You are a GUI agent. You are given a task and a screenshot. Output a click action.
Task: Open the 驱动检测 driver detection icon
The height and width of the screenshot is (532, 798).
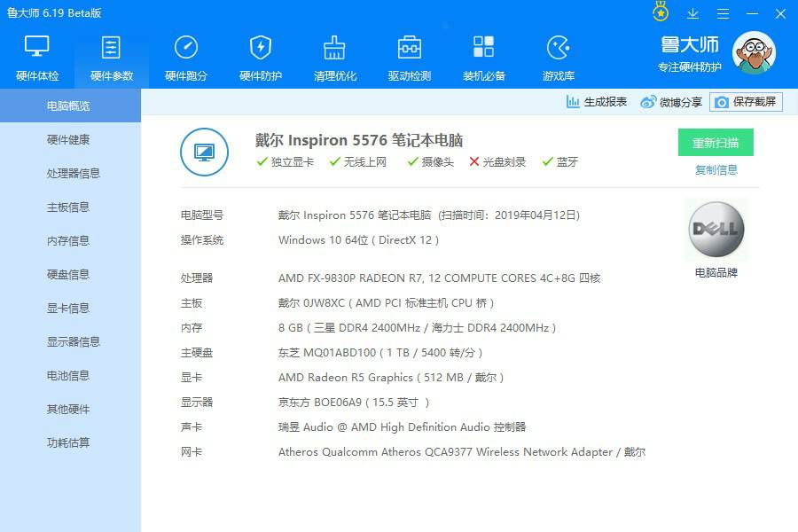point(409,47)
